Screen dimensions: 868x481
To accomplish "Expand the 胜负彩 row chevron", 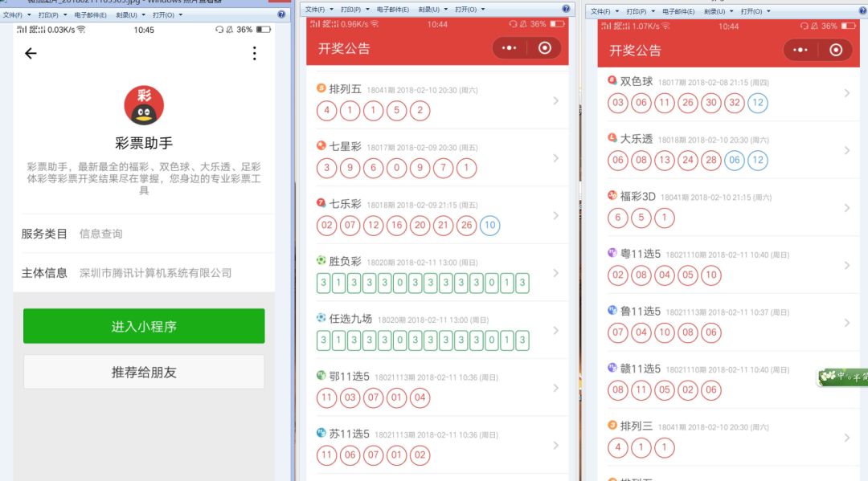I will click(556, 273).
